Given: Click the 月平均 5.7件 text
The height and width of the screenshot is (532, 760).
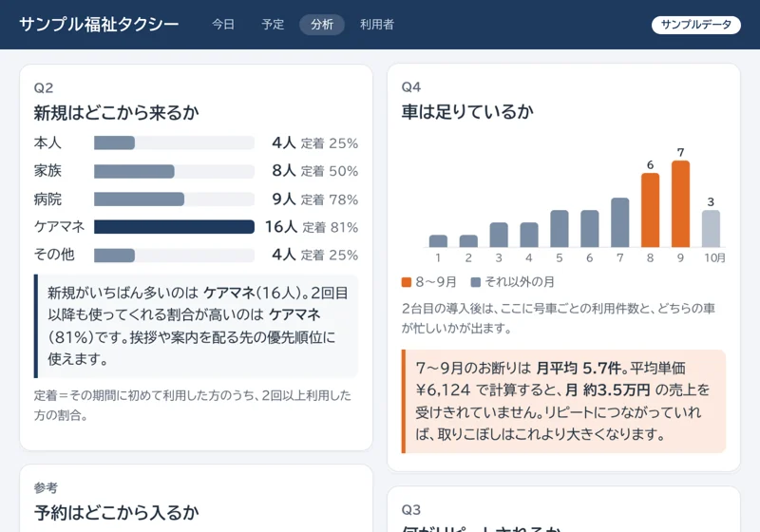Looking at the screenshot, I should click(579, 369).
